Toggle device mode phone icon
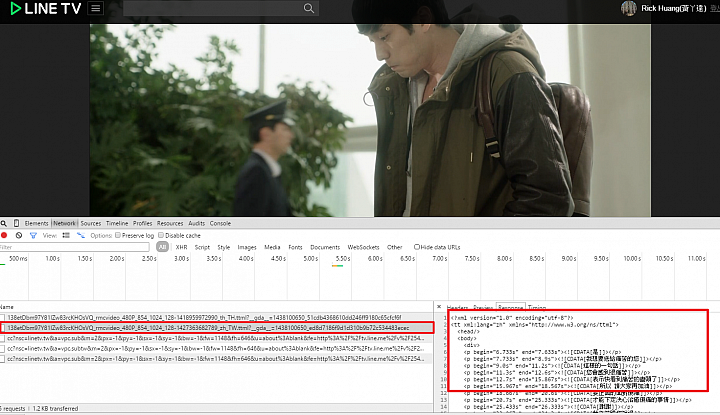 tap(17, 224)
